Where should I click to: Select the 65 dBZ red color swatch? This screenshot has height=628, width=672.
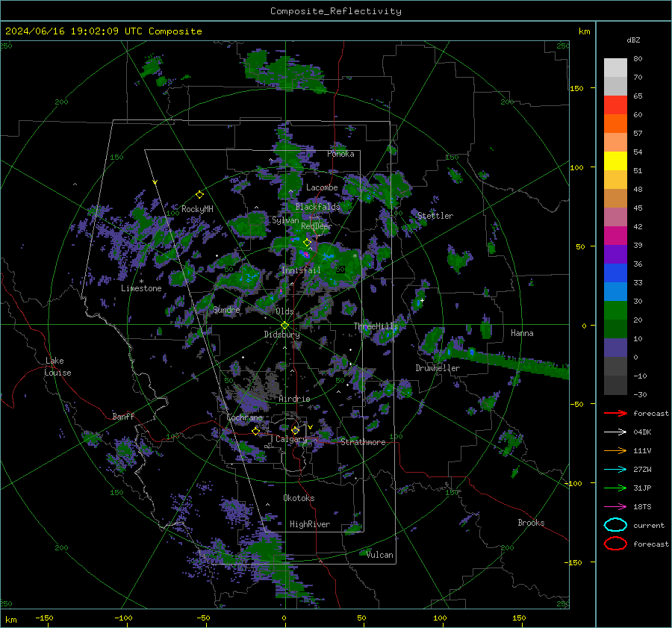click(615, 105)
